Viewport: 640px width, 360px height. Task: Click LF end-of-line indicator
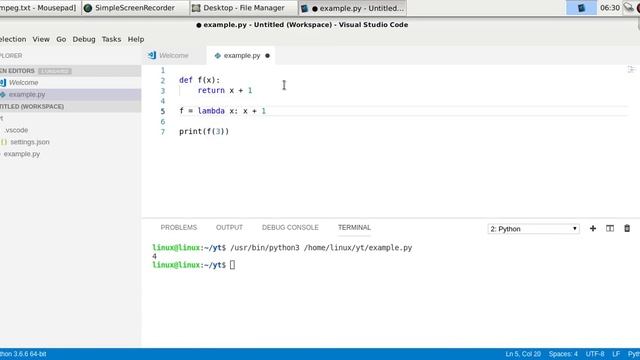(616, 354)
